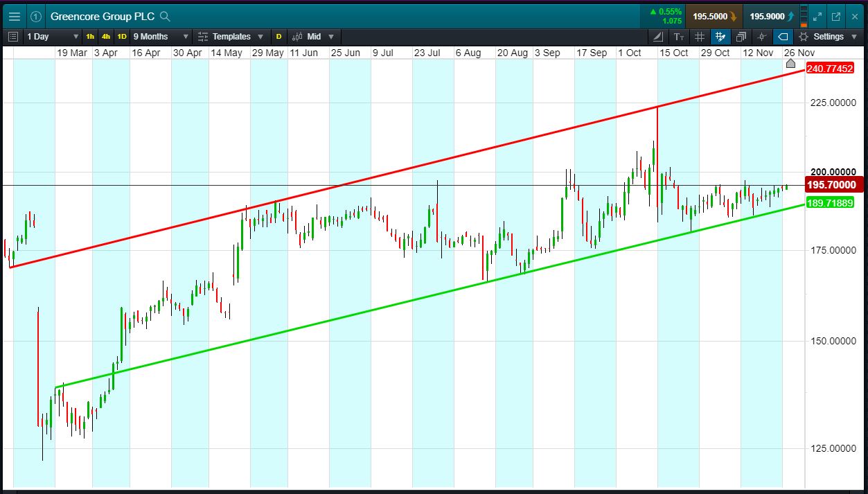Open the 9 Months range dropdown
This screenshot has height=494, width=868.
coord(161,36)
